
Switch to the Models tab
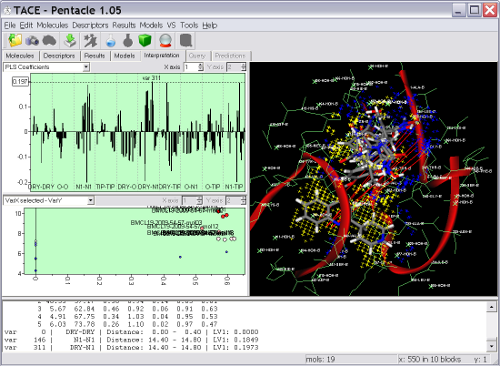(x=125, y=56)
